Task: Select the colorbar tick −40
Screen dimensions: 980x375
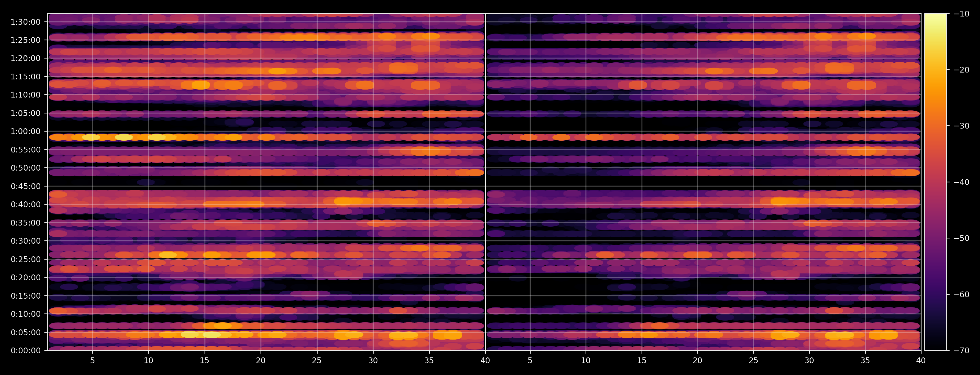Action: pos(961,182)
